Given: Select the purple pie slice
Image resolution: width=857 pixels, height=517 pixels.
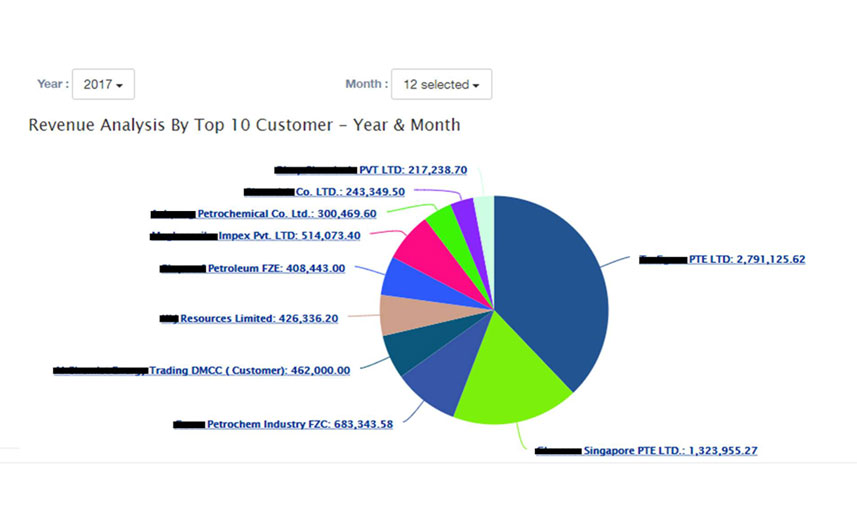Looking at the screenshot, I should pyautogui.click(x=464, y=213).
